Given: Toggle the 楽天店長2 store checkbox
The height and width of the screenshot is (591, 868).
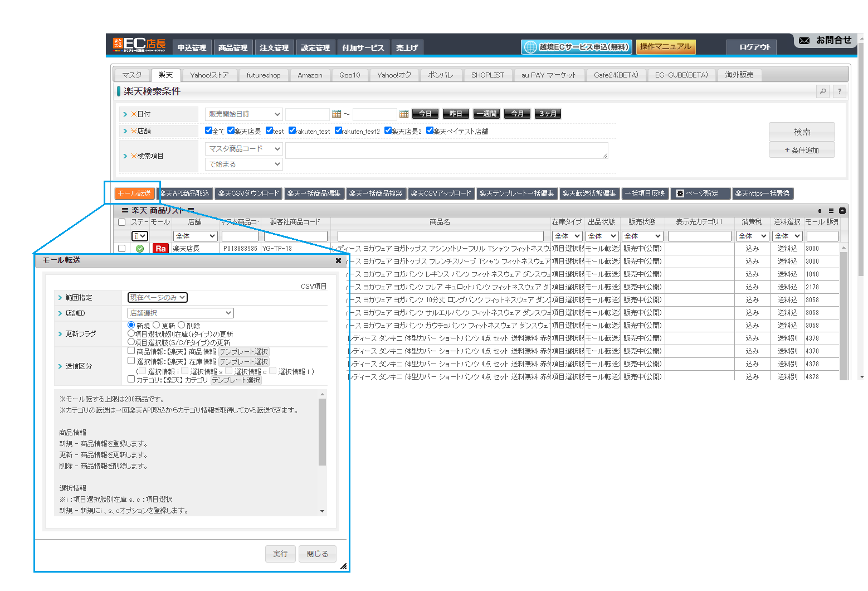Looking at the screenshot, I should [388, 130].
